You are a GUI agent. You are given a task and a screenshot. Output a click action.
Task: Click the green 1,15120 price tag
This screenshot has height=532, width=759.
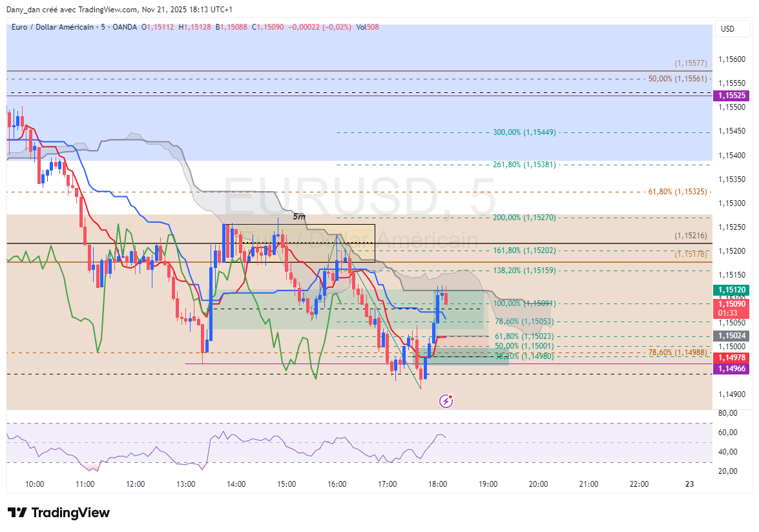(x=731, y=290)
